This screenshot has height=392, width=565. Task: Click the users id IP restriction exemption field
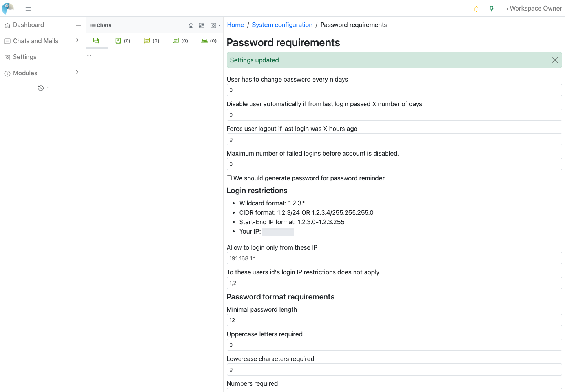coord(394,283)
